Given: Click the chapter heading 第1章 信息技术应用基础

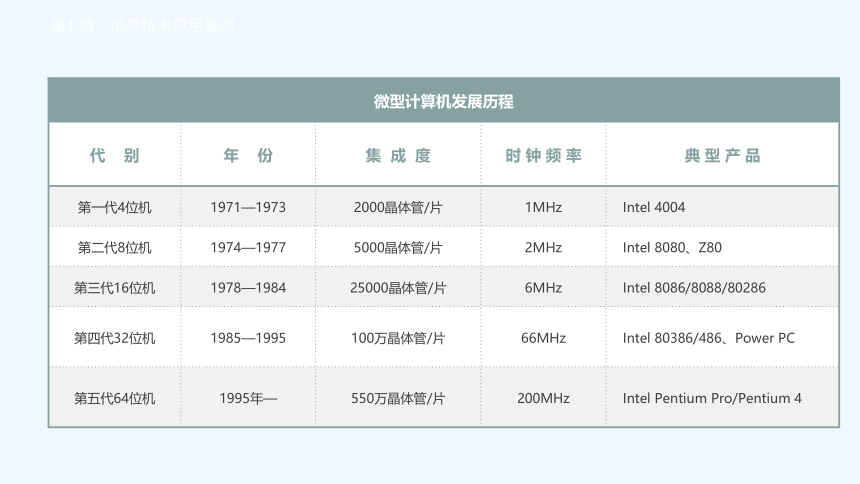Looking at the screenshot, I should pyautogui.click(x=143, y=25).
